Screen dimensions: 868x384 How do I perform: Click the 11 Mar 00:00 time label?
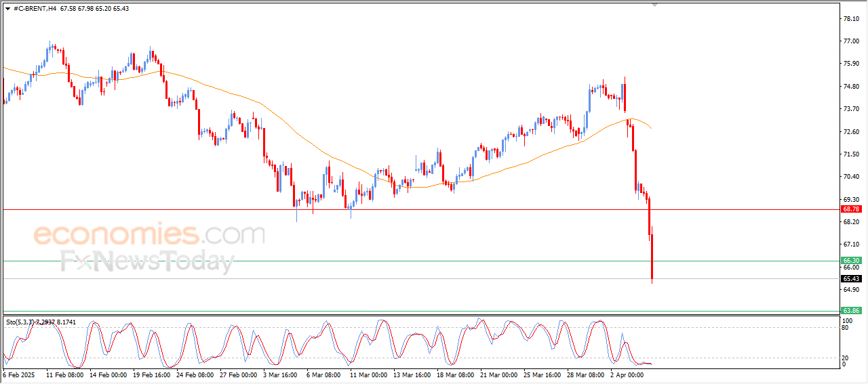[368, 374]
